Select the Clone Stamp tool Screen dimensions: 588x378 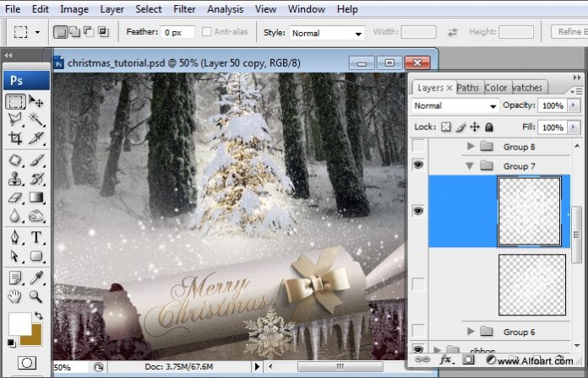click(15, 179)
